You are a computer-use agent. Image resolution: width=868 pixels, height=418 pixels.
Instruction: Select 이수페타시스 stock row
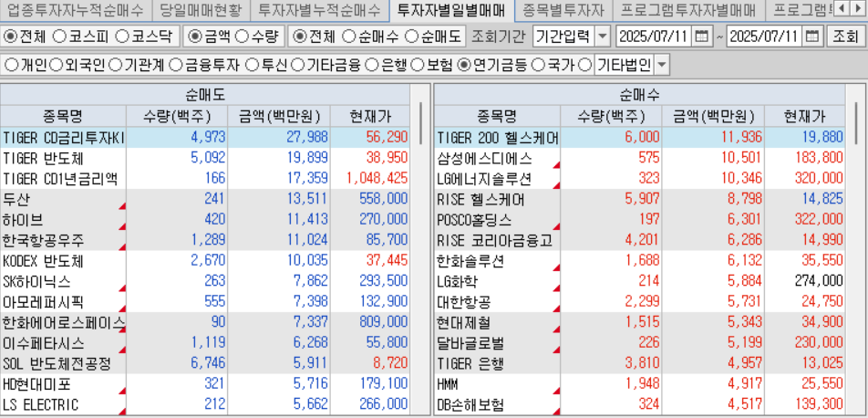tap(205, 342)
